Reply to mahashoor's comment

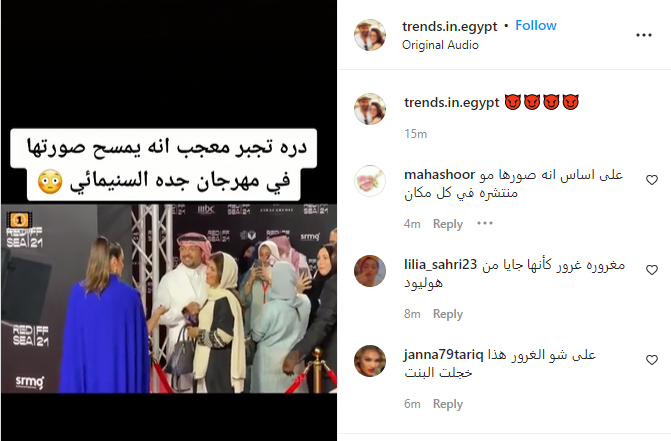448,224
